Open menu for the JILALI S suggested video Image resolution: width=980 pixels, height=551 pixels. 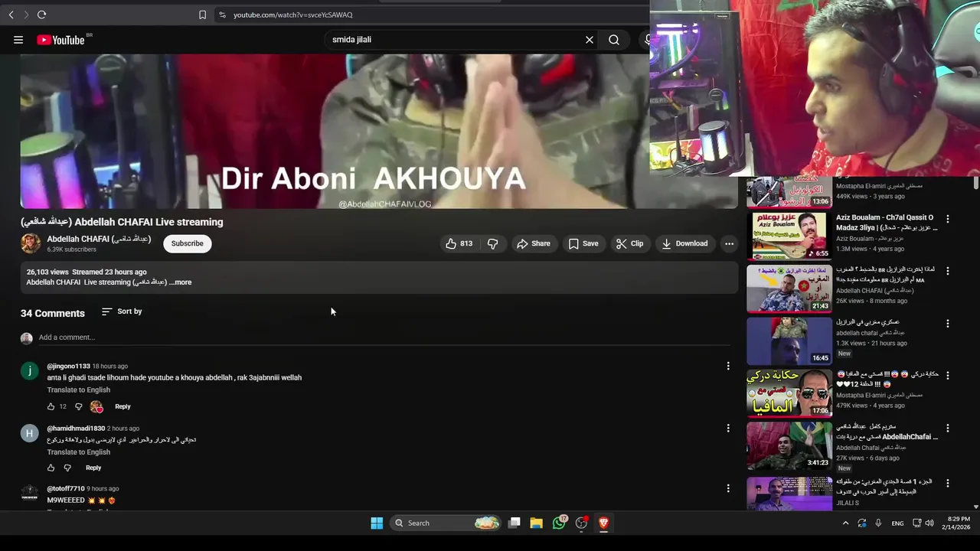click(x=948, y=483)
